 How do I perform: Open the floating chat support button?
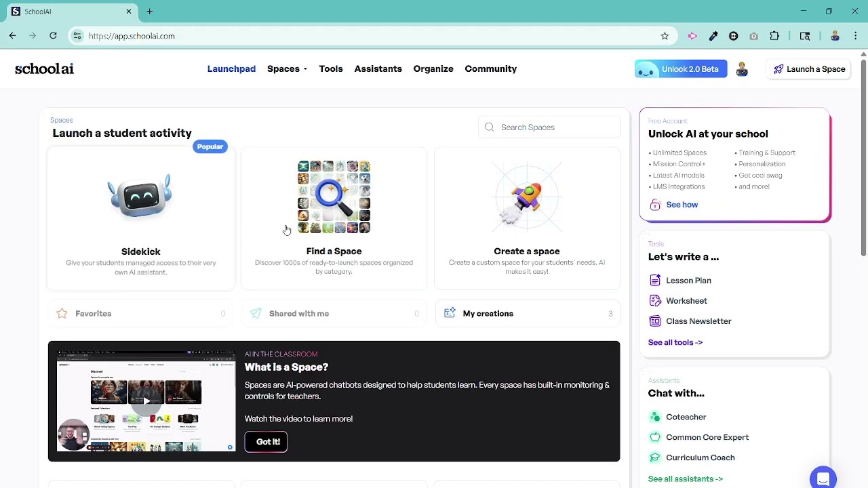[x=823, y=478]
